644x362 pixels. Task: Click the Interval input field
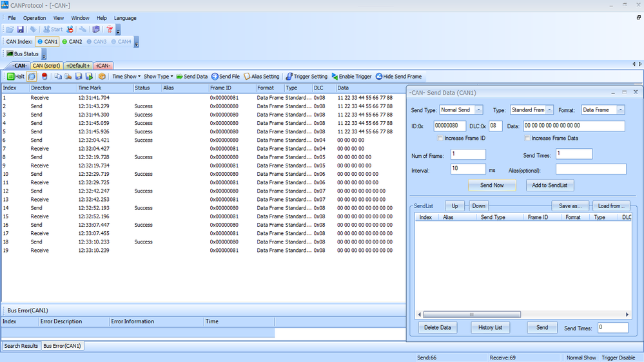(x=468, y=169)
